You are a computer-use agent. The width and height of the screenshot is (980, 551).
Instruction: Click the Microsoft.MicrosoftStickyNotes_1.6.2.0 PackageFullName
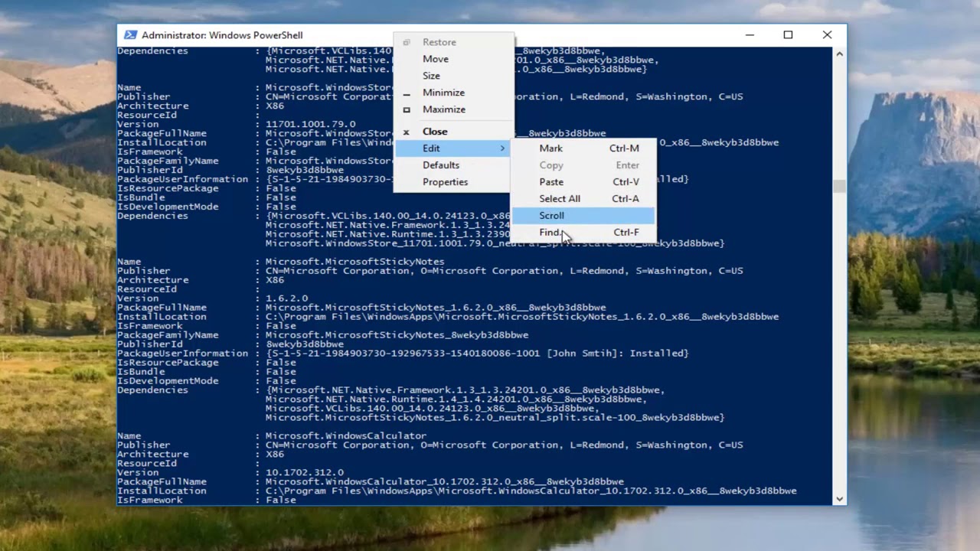click(436, 308)
